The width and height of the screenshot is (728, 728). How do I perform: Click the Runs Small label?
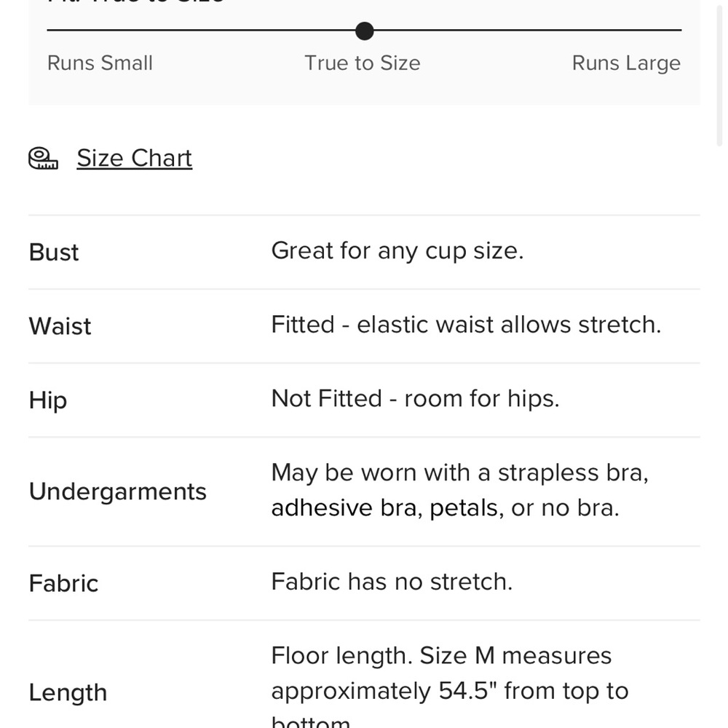pyautogui.click(x=100, y=63)
